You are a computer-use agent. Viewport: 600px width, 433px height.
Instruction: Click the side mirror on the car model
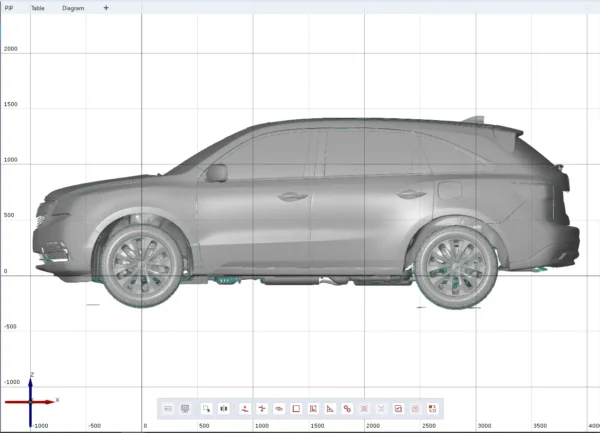[217, 173]
